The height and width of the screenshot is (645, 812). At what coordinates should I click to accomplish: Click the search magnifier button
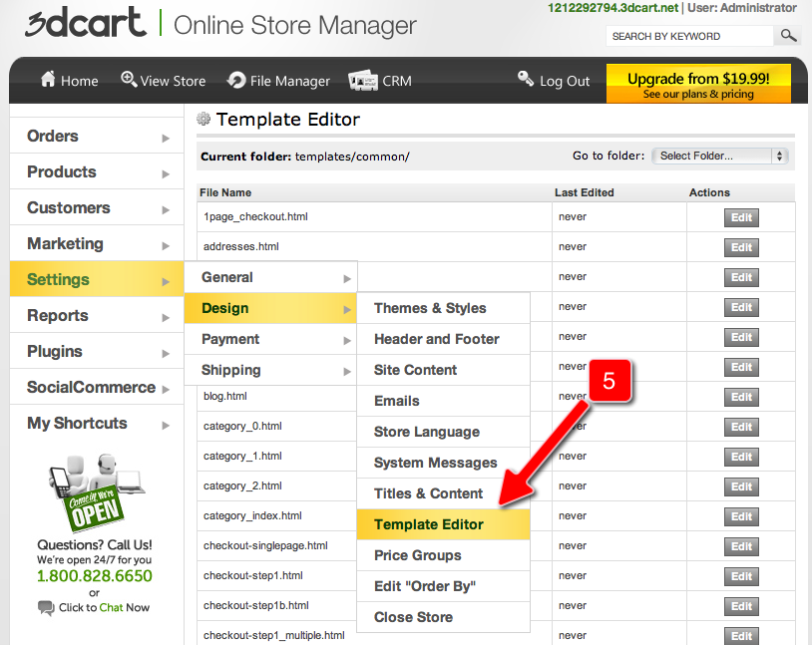[x=788, y=36]
